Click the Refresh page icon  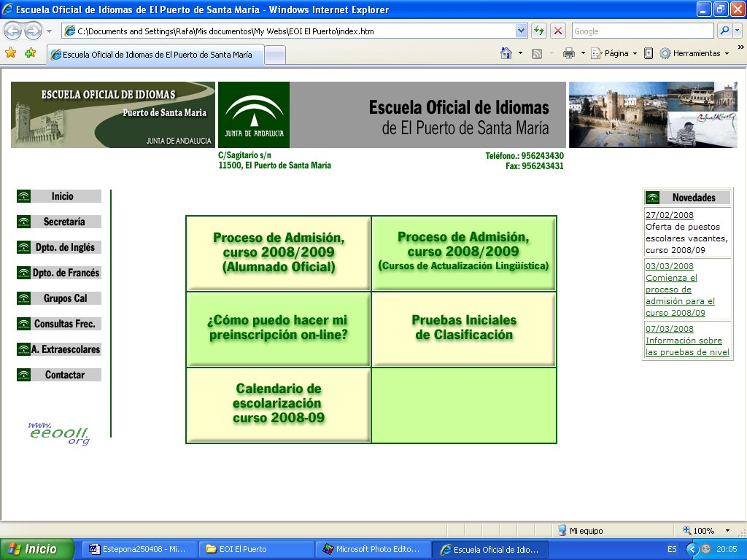pos(539,31)
